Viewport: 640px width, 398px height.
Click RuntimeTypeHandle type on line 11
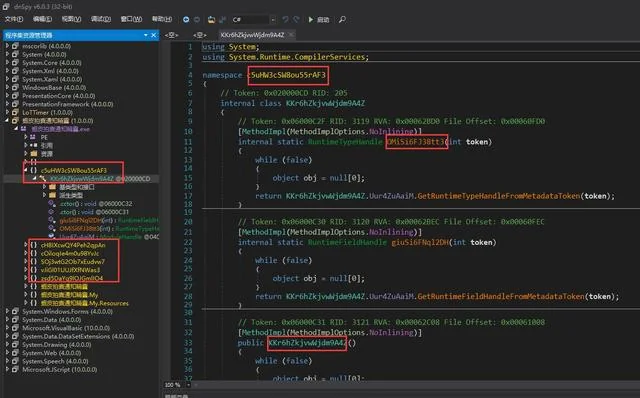click(x=345, y=142)
